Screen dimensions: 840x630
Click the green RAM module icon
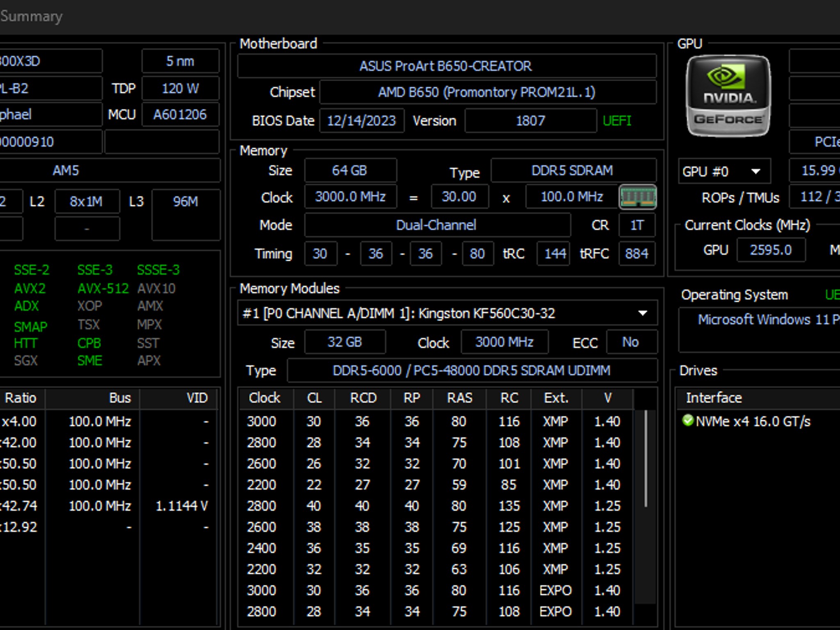[637, 197]
